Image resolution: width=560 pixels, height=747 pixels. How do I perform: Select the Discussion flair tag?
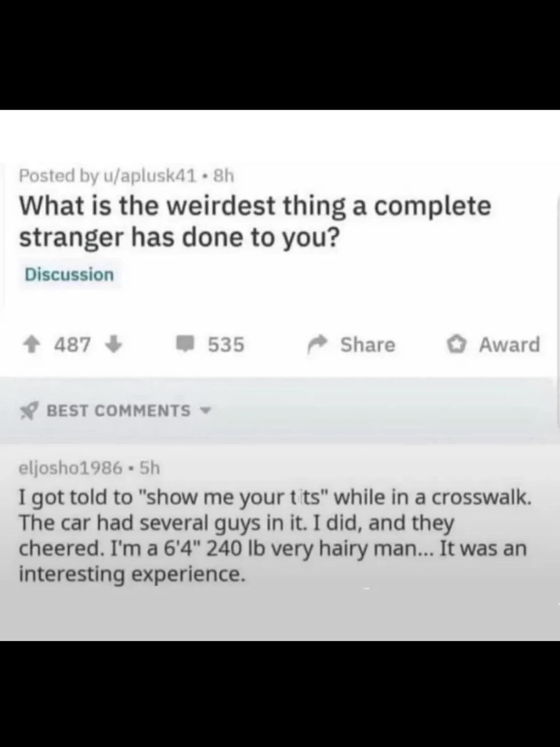69,275
